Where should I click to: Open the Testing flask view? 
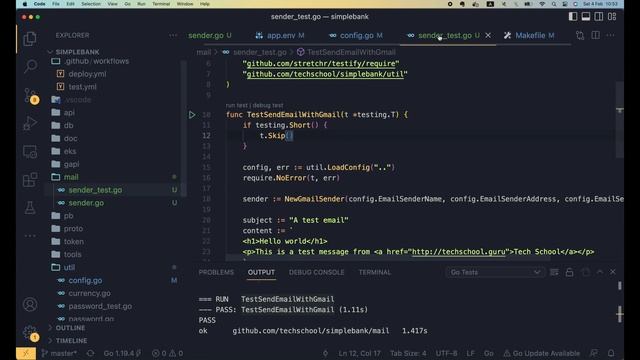pyautogui.click(x=30, y=208)
